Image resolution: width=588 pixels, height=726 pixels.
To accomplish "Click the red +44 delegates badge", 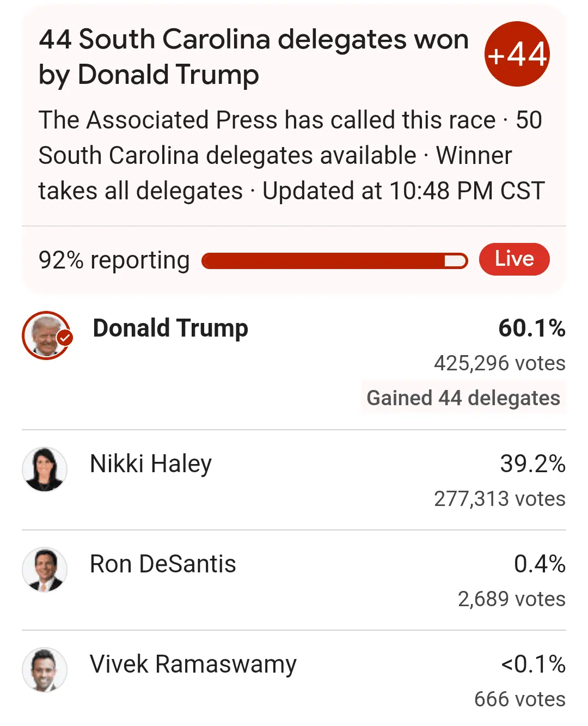I will tap(517, 54).
